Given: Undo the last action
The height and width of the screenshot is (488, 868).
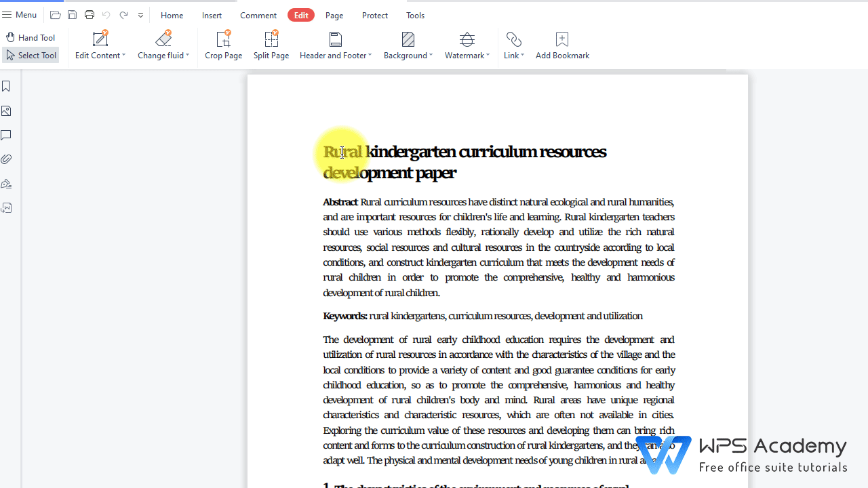Looking at the screenshot, I should click(106, 14).
